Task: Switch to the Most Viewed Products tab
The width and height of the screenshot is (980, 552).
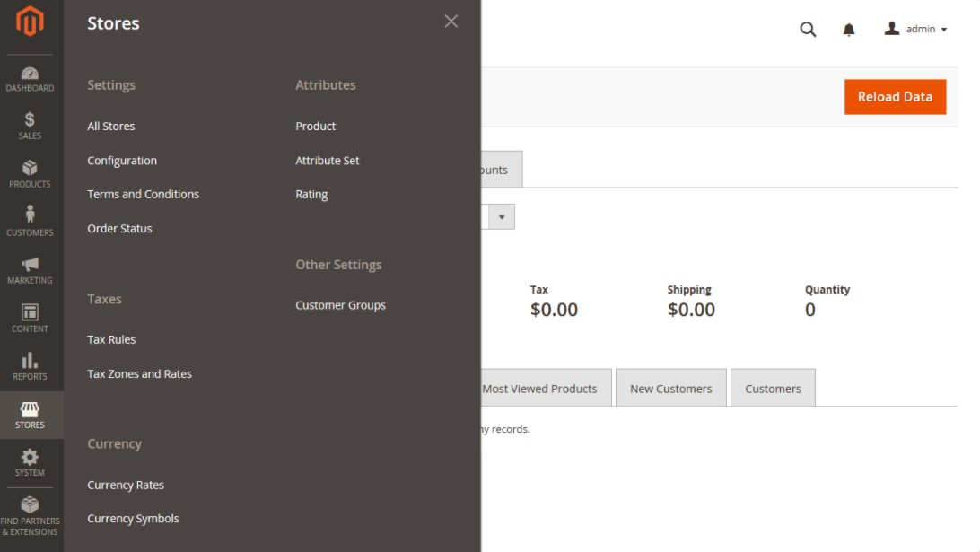Action: 539,389
